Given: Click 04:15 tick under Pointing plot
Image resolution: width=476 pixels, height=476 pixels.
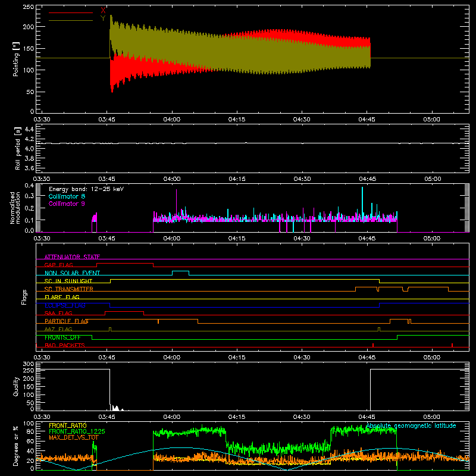Looking at the screenshot, I should [x=237, y=120].
